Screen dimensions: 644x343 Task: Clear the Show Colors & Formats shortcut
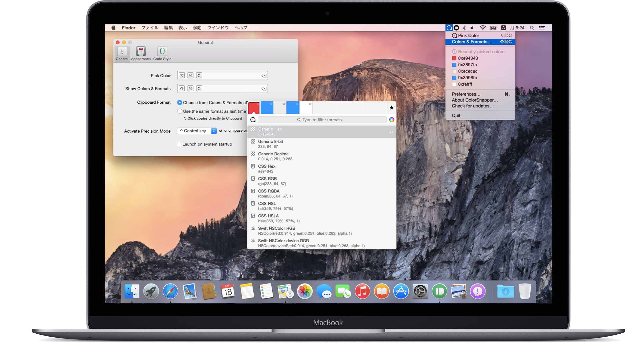click(x=264, y=89)
